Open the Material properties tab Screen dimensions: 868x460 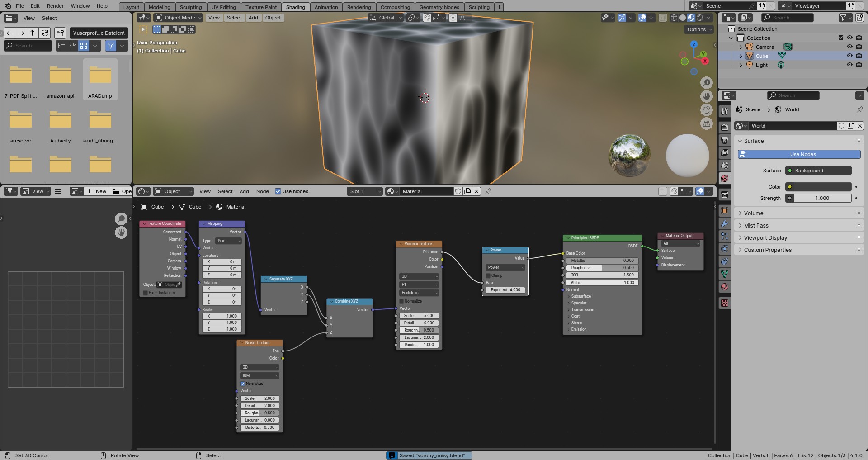pos(725,287)
